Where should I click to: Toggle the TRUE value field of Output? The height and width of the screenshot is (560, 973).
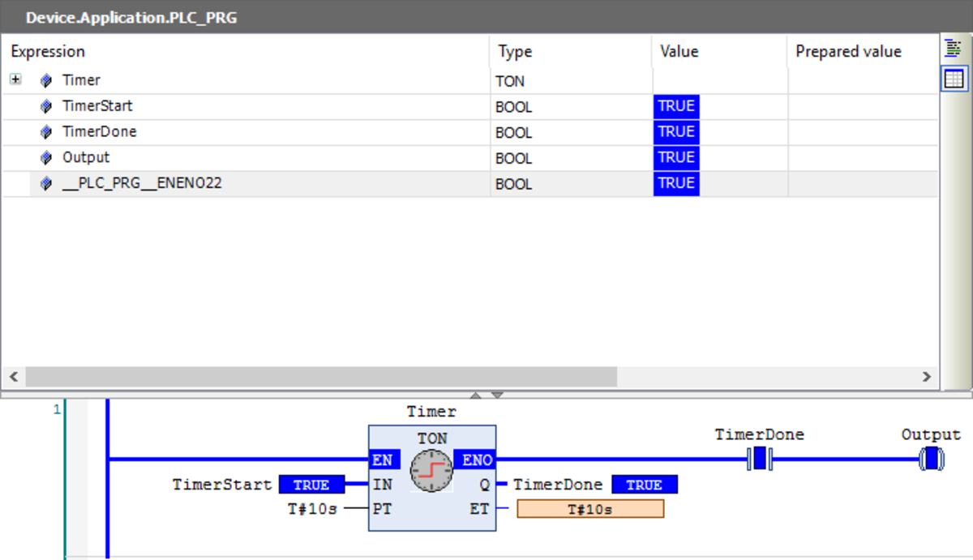[676, 157]
